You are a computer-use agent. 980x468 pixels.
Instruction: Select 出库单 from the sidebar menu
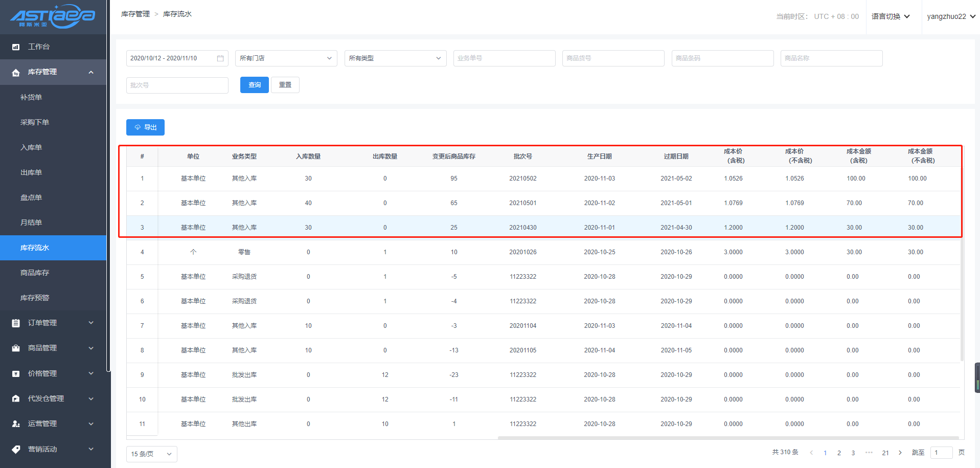[31, 173]
